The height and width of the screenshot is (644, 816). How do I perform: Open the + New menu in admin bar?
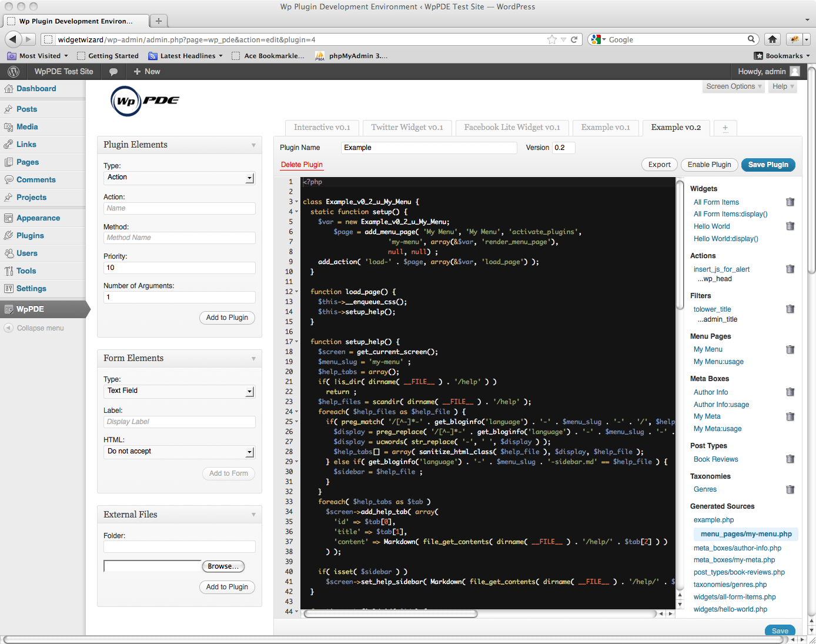(x=146, y=72)
